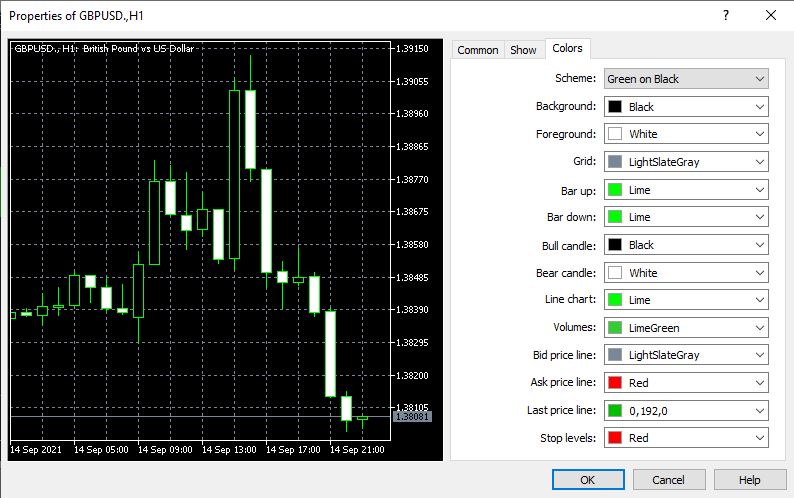The width and height of the screenshot is (794, 498).
Task: Expand the Volumes color dropdown arrow
Action: pyautogui.click(x=760, y=328)
